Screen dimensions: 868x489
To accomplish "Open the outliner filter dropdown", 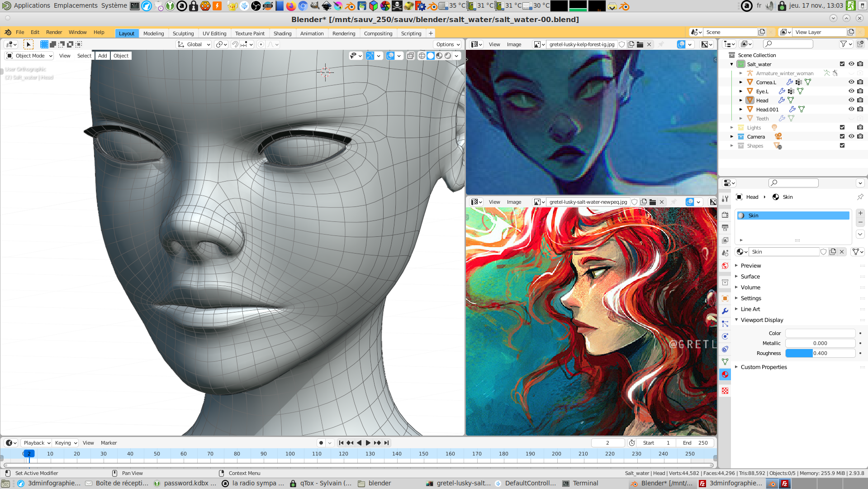I will pos(846,44).
